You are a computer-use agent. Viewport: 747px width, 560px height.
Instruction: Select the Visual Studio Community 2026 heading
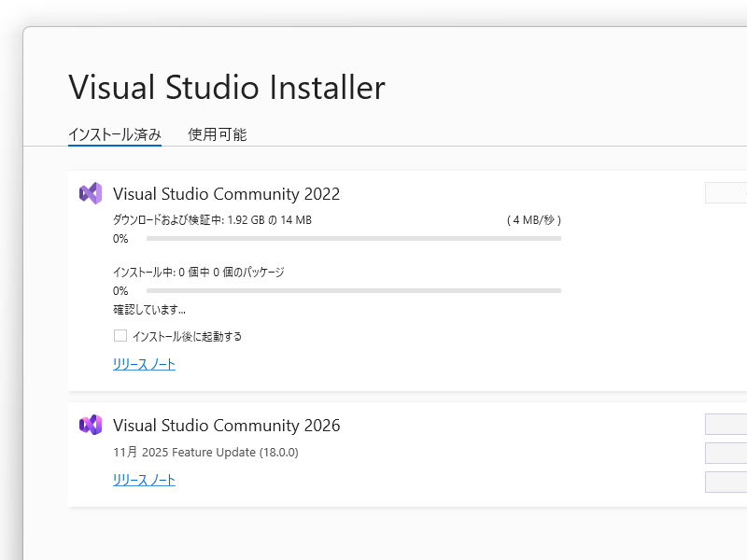point(225,425)
